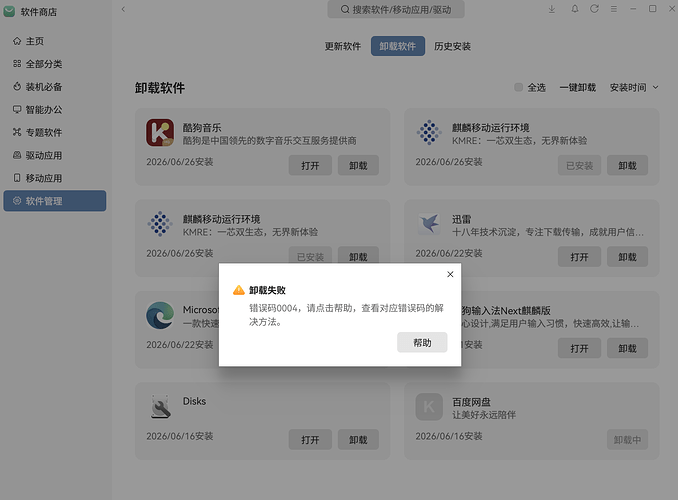Select 装机必备 in the sidebar

coord(55,87)
